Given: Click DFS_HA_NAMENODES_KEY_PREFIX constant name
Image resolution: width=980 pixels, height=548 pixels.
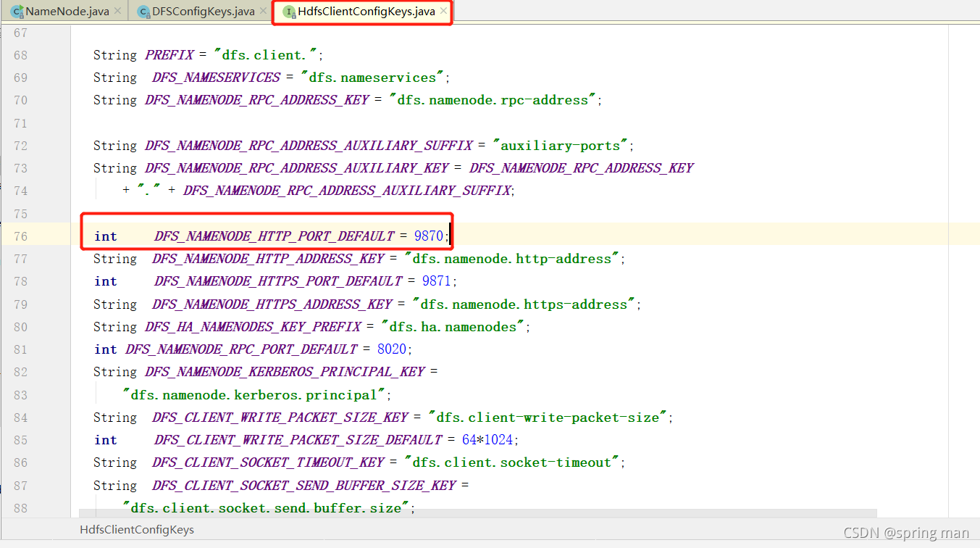Looking at the screenshot, I should (x=252, y=327).
